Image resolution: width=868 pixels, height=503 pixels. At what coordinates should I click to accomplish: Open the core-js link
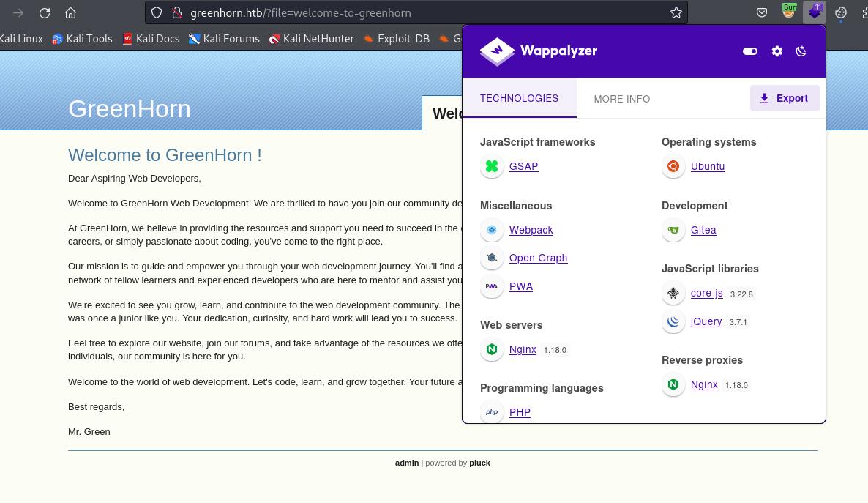pos(707,293)
